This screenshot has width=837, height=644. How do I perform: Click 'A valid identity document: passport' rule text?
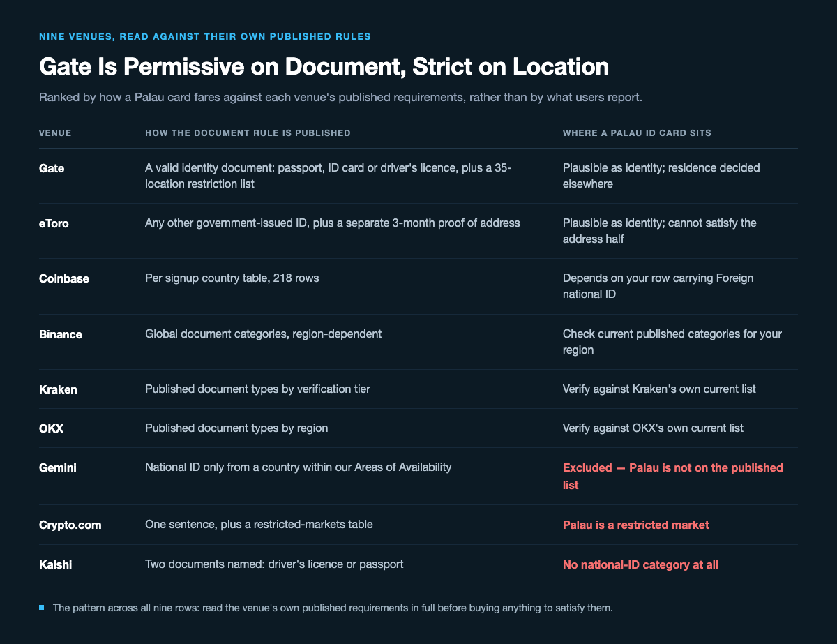[329, 175]
